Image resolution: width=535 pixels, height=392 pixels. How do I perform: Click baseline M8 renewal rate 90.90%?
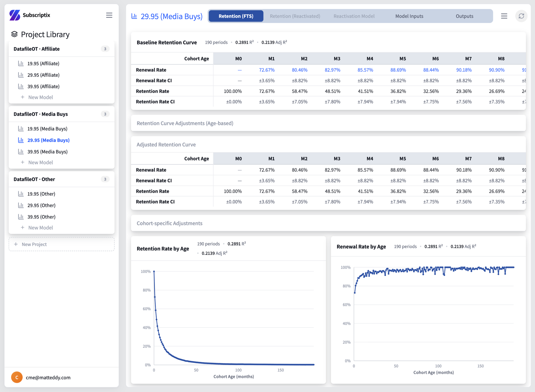497,70
